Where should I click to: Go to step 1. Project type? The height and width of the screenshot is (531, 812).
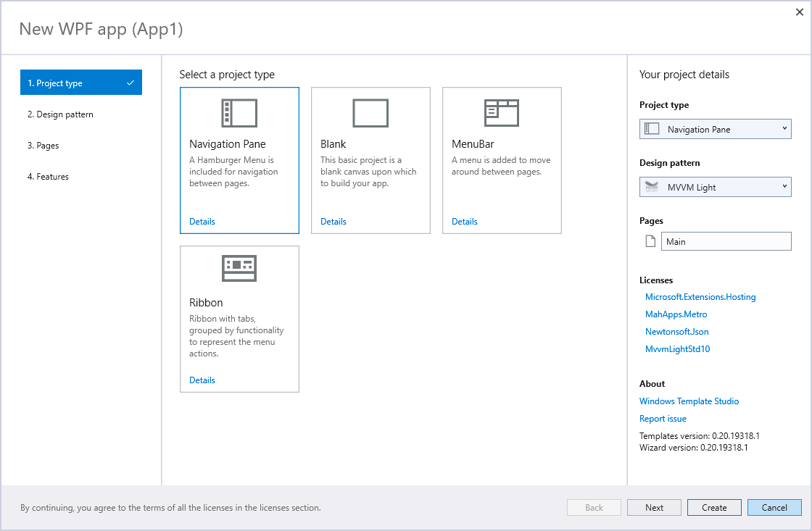tap(80, 83)
